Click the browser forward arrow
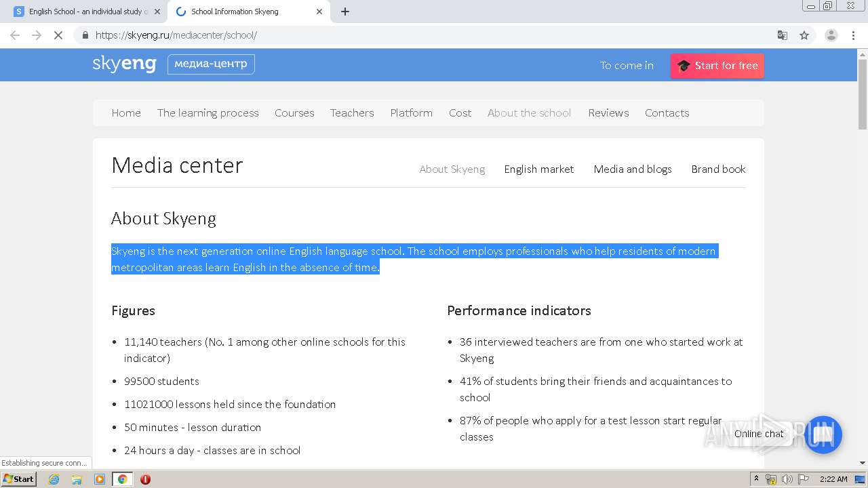This screenshot has width=868, height=488. (37, 35)
